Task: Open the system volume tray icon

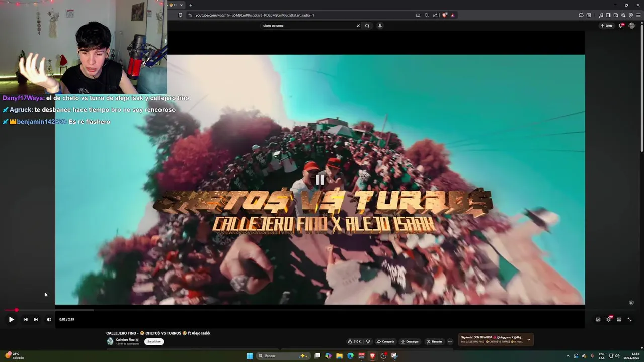Action: coord(617,356)
